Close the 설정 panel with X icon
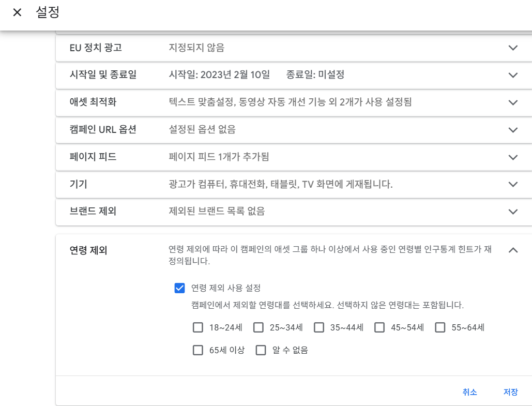This screenshot has width=532, height=406. pos(17,12)
